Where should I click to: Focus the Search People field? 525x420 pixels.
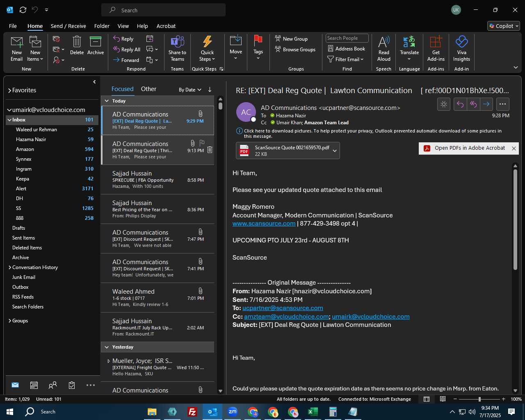[x=347, y=38]
